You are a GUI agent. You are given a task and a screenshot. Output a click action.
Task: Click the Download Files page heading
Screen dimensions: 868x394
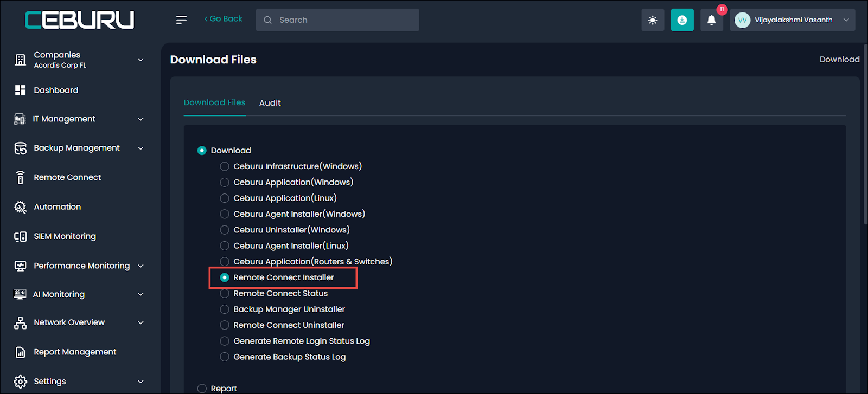pos(213,60)
